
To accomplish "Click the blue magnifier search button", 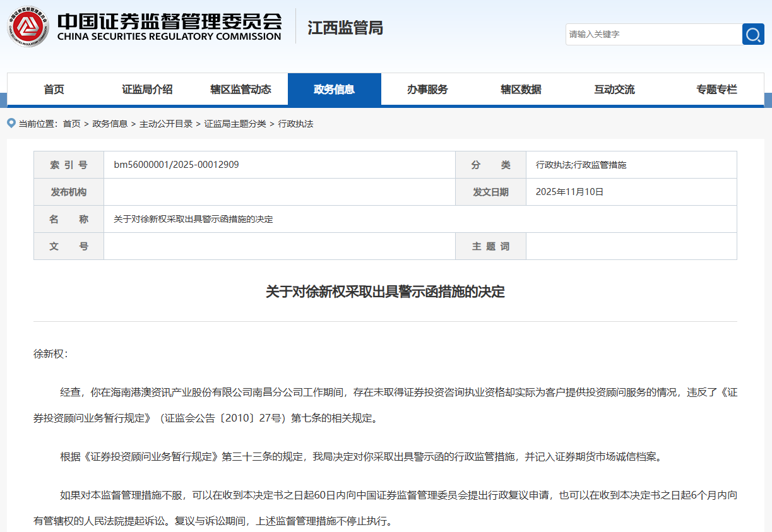I will point(752,34).
